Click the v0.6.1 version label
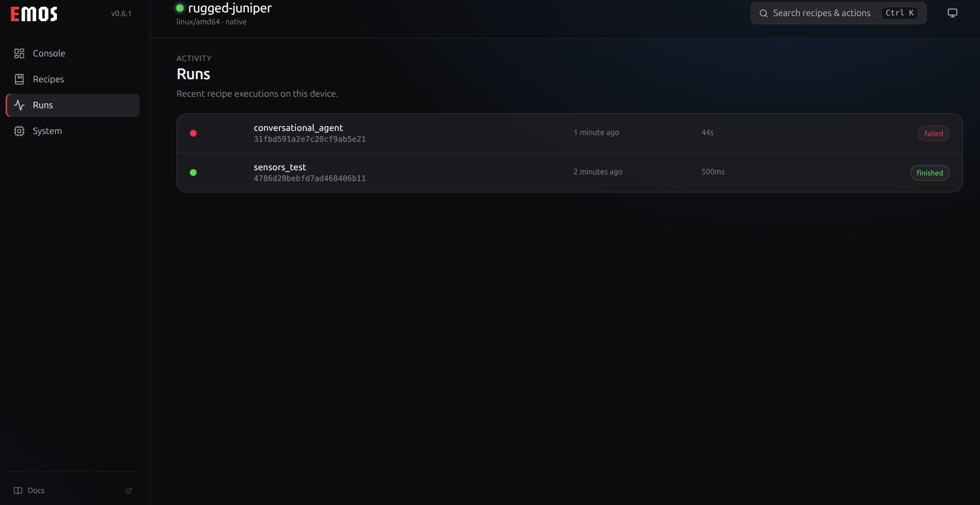Viewport: 980px width, 505px height. point(121,13)
